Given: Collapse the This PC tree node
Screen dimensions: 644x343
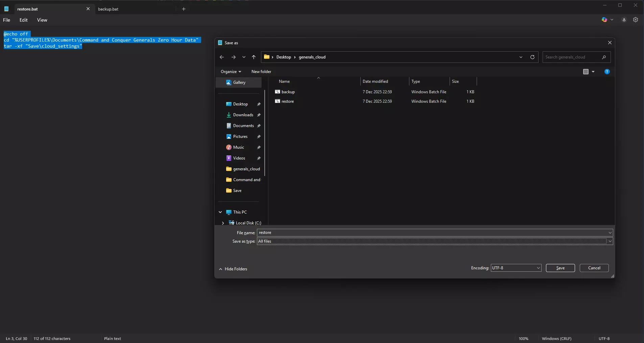Looking at the screenshot, I should [220, 212].
